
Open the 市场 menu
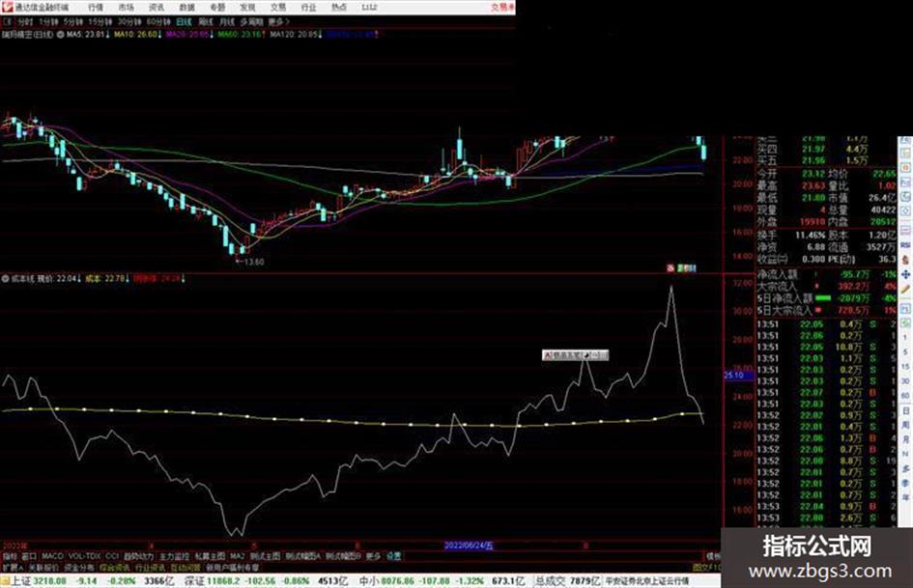pos(126,8)
